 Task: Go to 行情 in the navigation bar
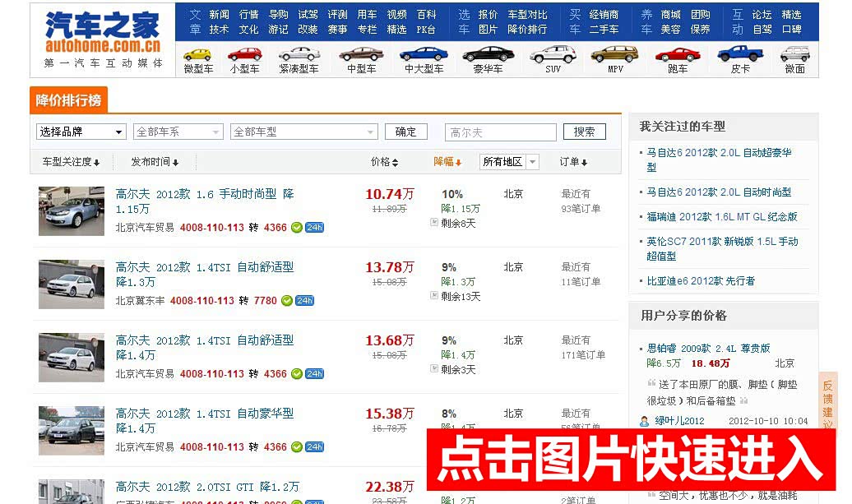pyautogui.click(x=249, y=15)
